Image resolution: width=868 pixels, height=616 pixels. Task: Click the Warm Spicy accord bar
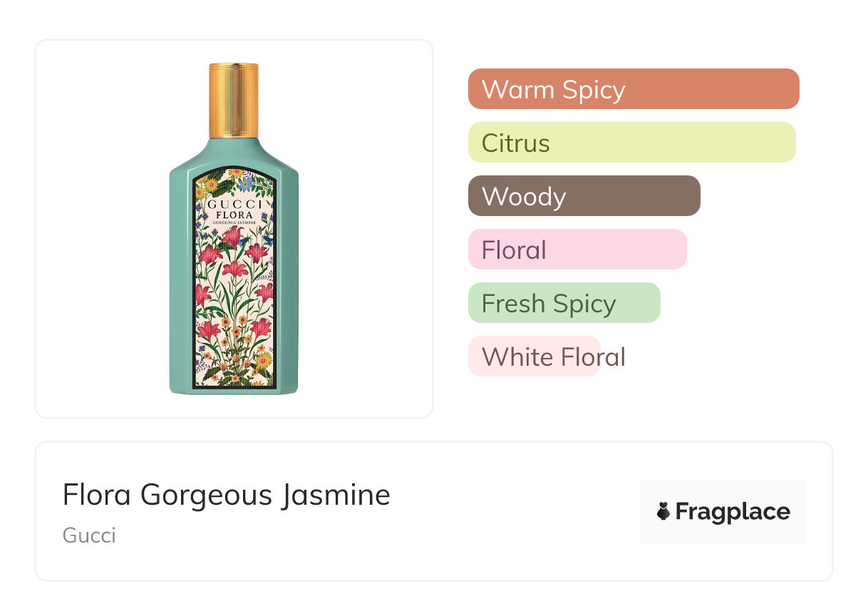tap(633, 89)
